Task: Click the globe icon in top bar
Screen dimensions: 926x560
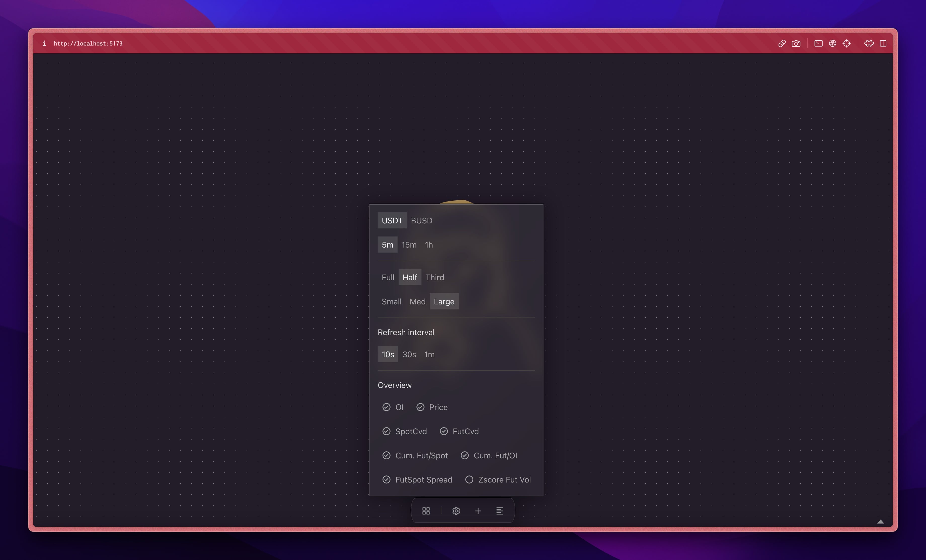Action: (833, 43)
